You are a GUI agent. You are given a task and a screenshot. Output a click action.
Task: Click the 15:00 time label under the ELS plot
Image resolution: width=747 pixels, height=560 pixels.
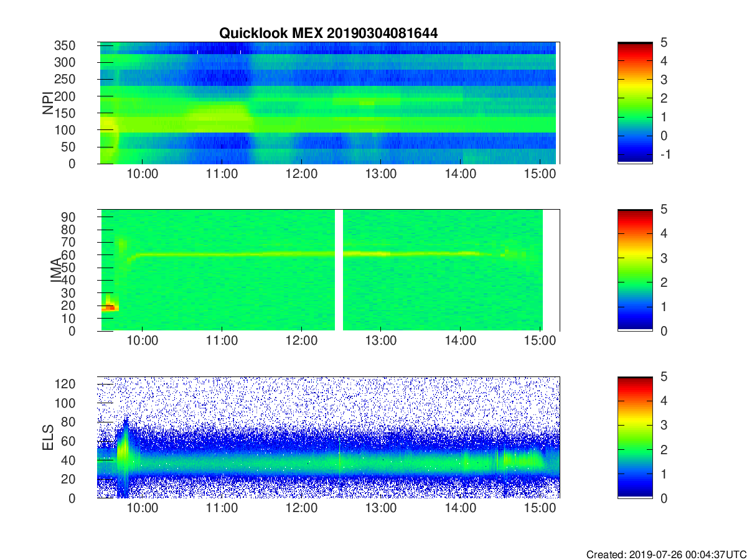pos(539,508)
